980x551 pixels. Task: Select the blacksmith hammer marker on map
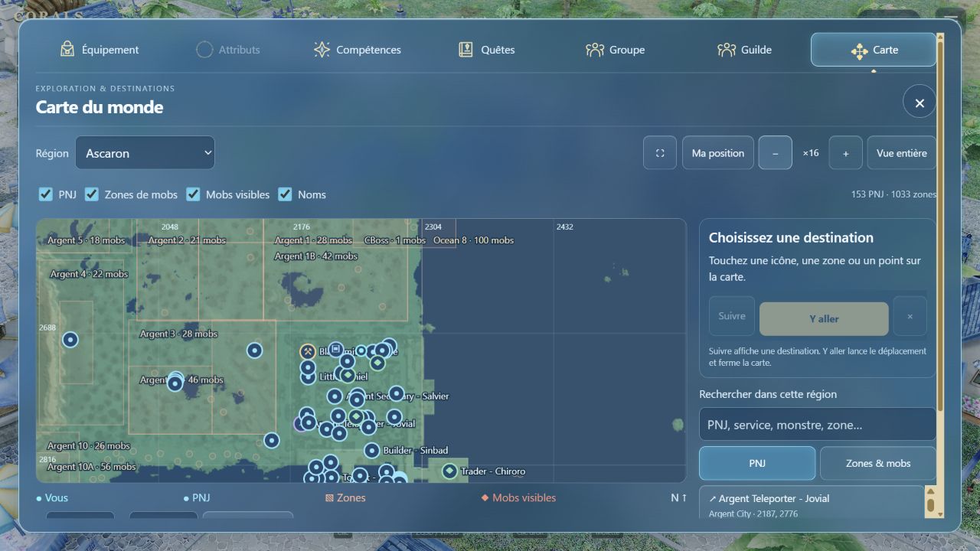point(308,352)
